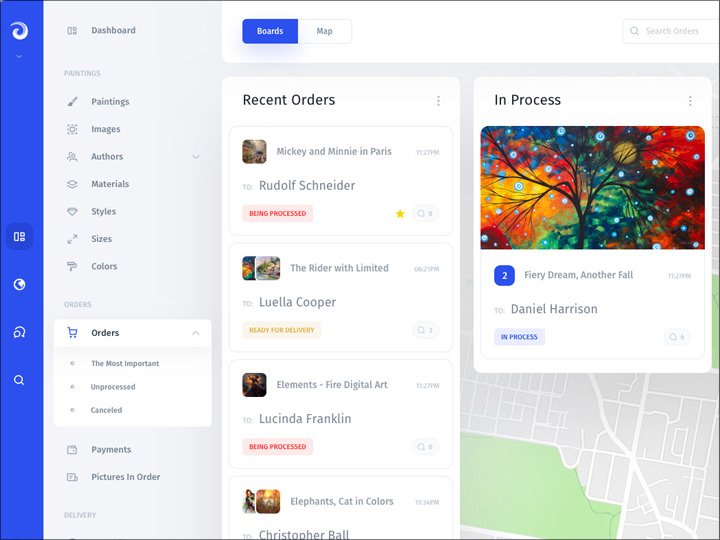This screenshot has width=720, height=540.
Task: Collapse the Orders menu section
Action: [196, 333]
